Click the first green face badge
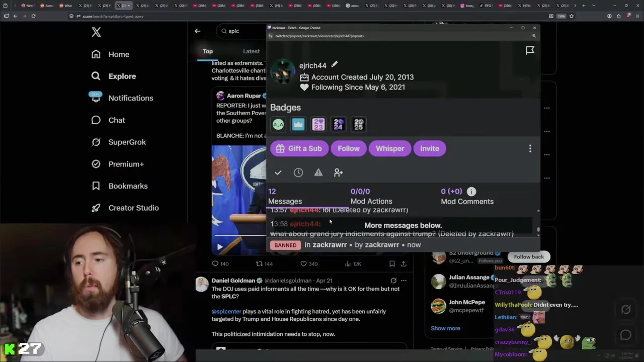 [x=278, y=124]
